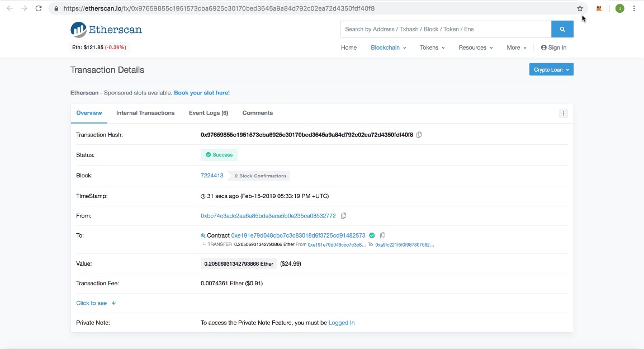644x349 pixels.
Task: Expand the Resources nav dropdown
Action: [x=476, y=48]
